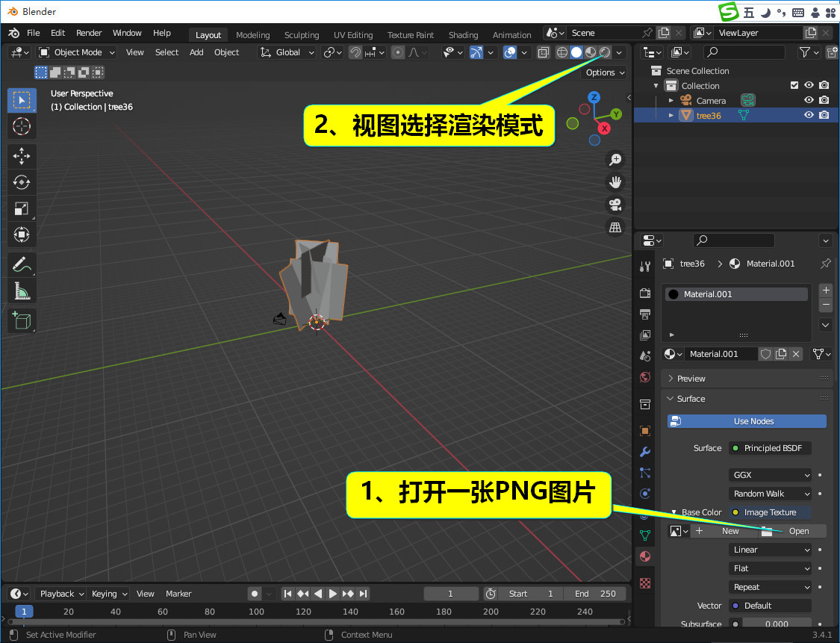Open the Object Mode dropdown

point(77,52)
